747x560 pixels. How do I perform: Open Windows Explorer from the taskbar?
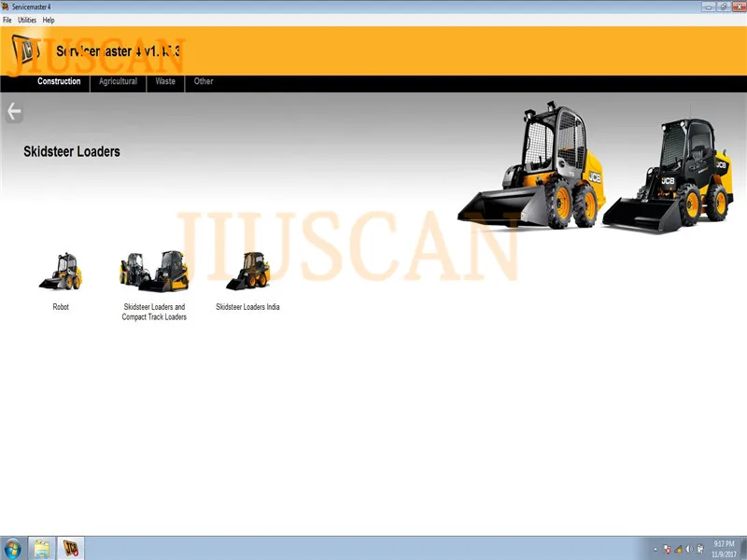[x=42, y=548]
